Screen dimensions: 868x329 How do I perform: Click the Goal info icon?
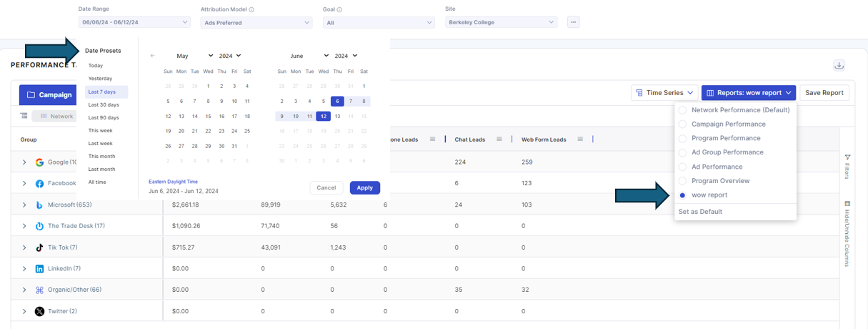[339, 10]
